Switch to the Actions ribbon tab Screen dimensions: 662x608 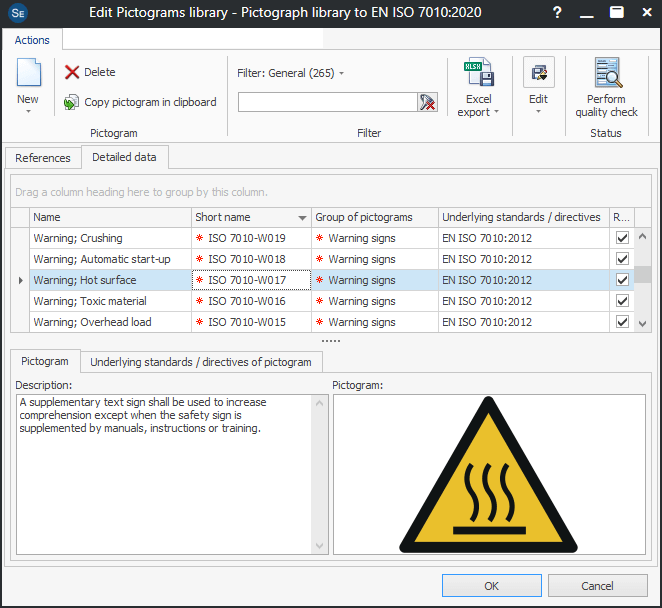(32, 40)
